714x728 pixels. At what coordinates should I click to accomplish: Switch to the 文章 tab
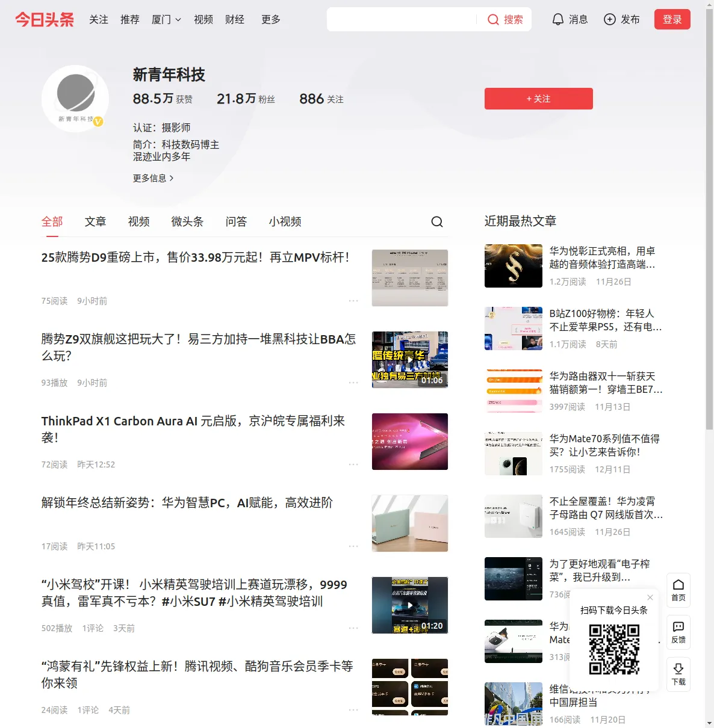[x=96, y=222]
